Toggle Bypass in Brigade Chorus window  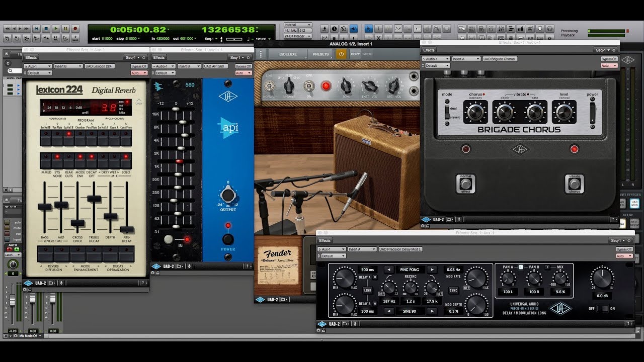pos(609,59)
